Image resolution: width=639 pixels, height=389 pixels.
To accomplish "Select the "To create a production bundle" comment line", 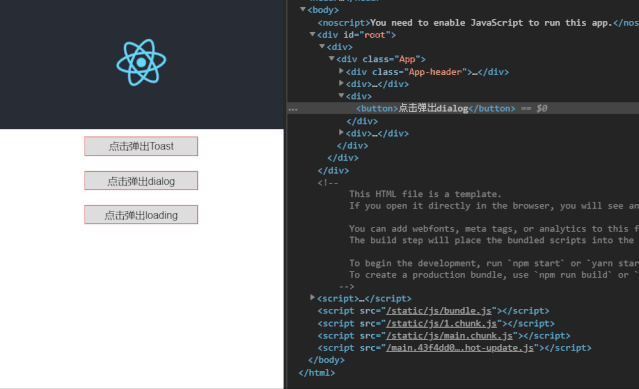I will click(x=494, y=275).
